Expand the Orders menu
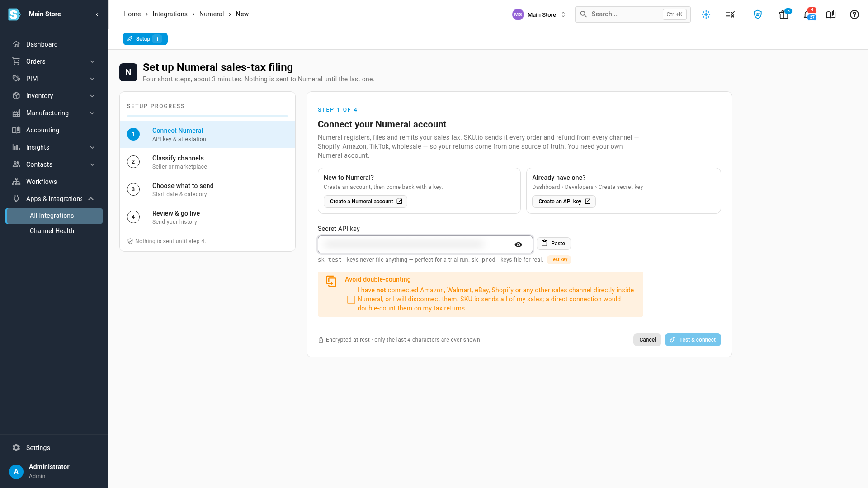This screenshot has width=868, height=488. [x=54, y=61]
